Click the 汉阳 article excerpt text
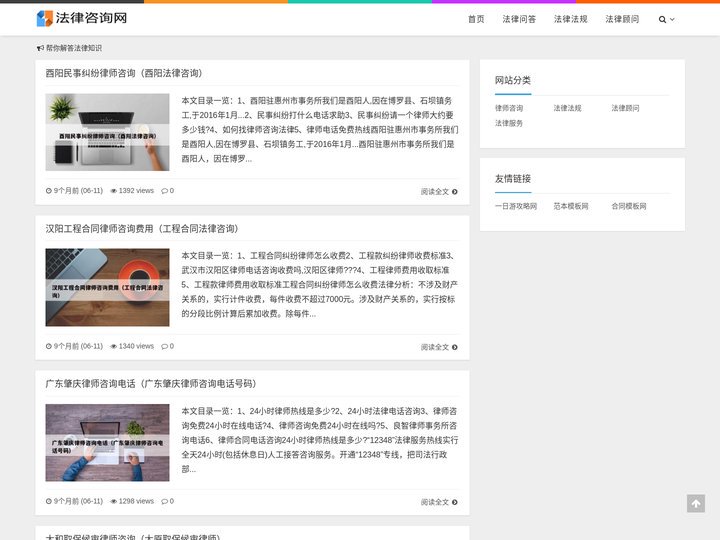Viewport: 720px width, 540px height. pyautogui.click(x=320, y=285)
